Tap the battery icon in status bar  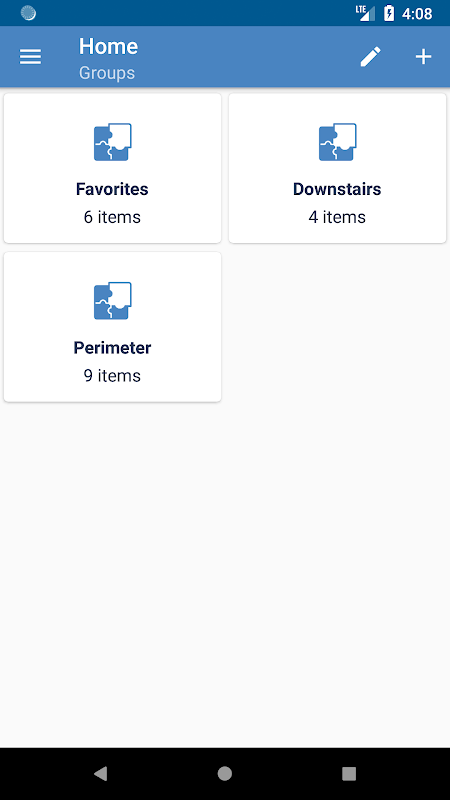(x=389, y=13)
